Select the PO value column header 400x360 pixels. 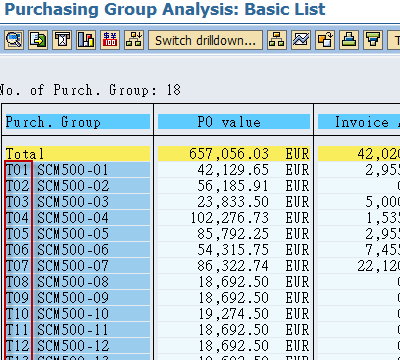pos(234,122)
